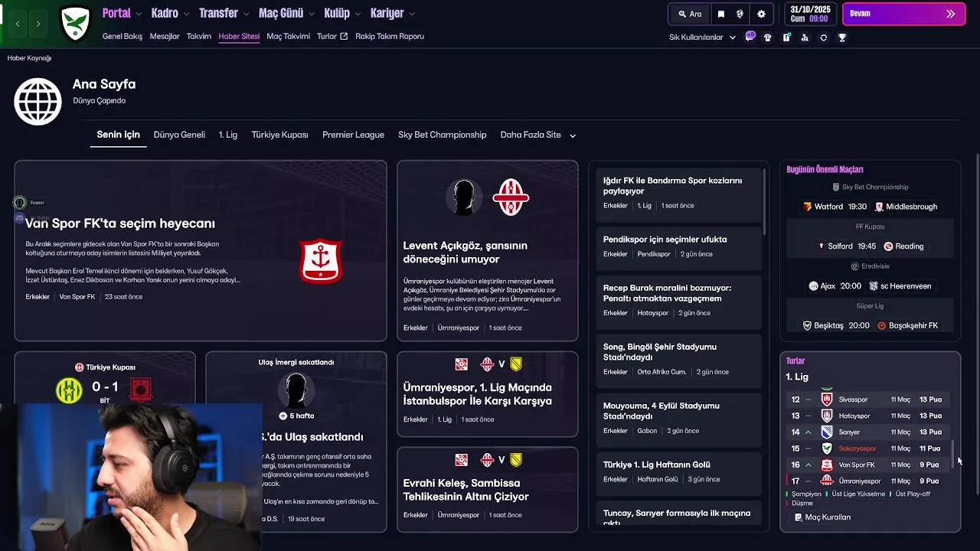Click league table vertical scrollbar
This screenshot has width=980, height=551.
[953, 453]
